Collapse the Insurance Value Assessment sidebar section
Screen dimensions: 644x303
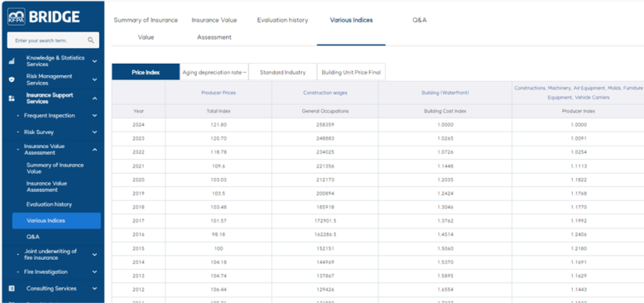pos(95,150)
